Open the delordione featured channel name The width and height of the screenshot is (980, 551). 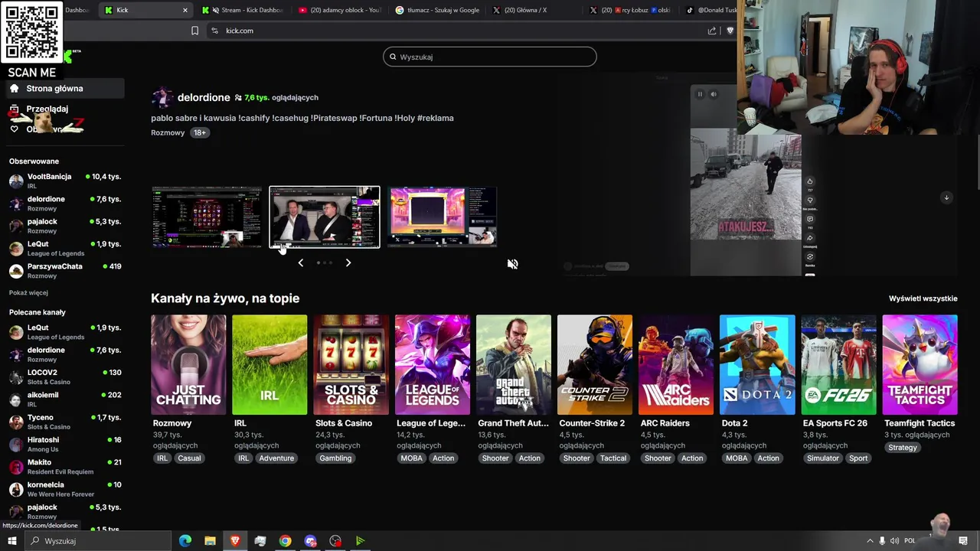click(204, 97)
